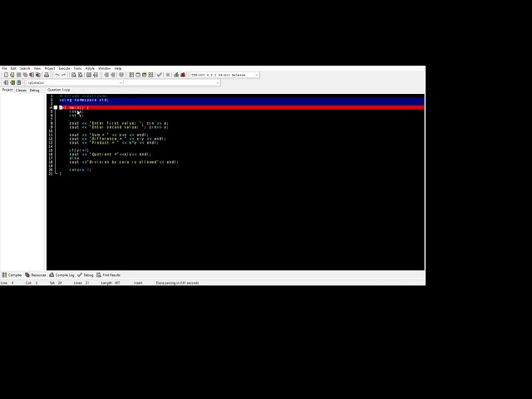Click the Stop execution X icon
This screenshot has height=399, width=532.
click(x=168, y=75)
